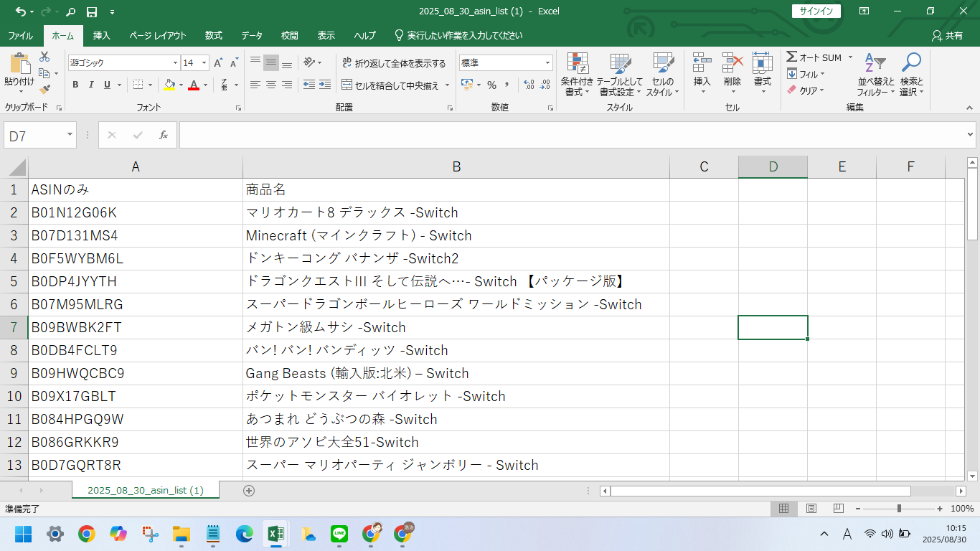Switch to the ページ レイアウト tab

pos(158,35)
